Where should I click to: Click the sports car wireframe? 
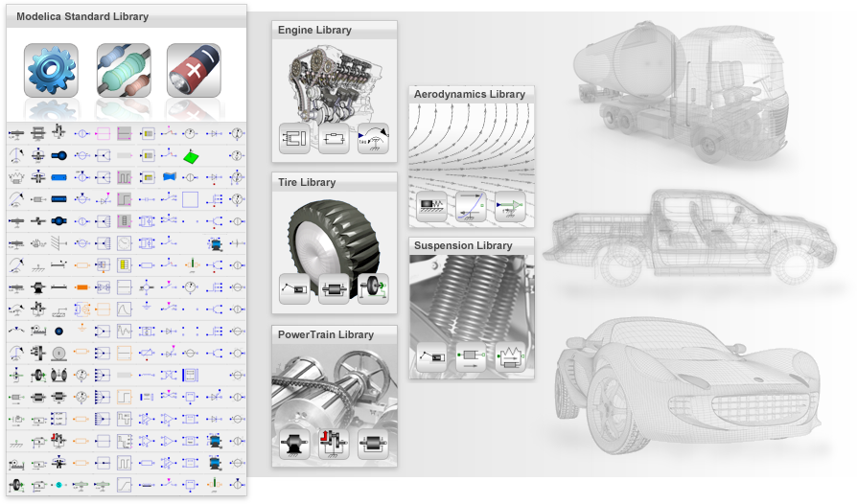point(687,385)
